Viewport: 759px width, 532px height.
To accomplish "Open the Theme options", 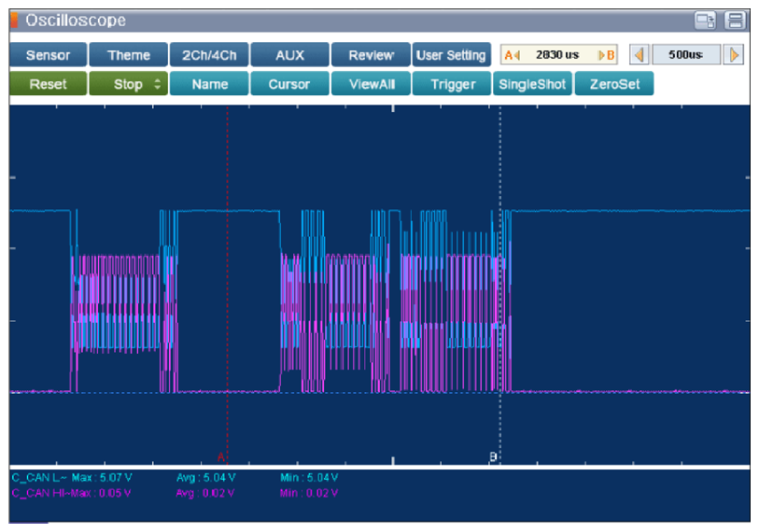I will (x=128, y=55).
